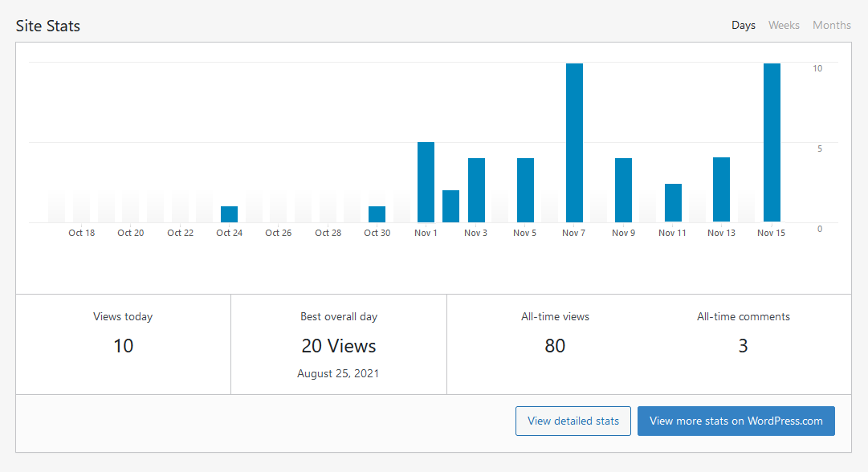This screenshot has height=472, width=868.
Task: Click the blue bar for Oct 24
Action: [229, 214]
